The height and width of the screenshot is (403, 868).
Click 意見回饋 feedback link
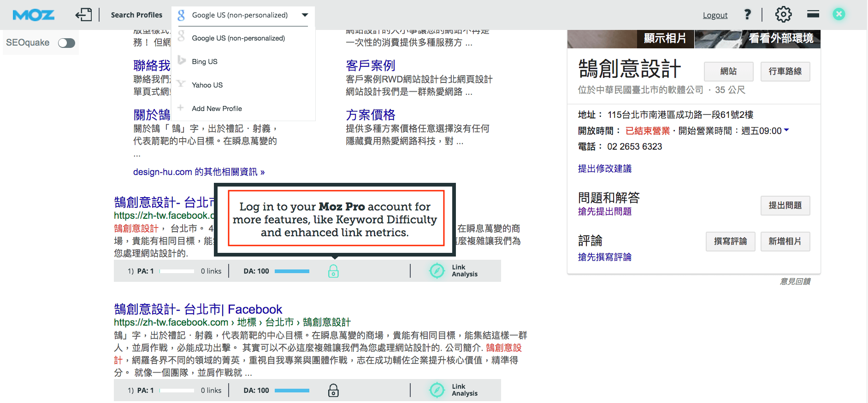point(795,281)
